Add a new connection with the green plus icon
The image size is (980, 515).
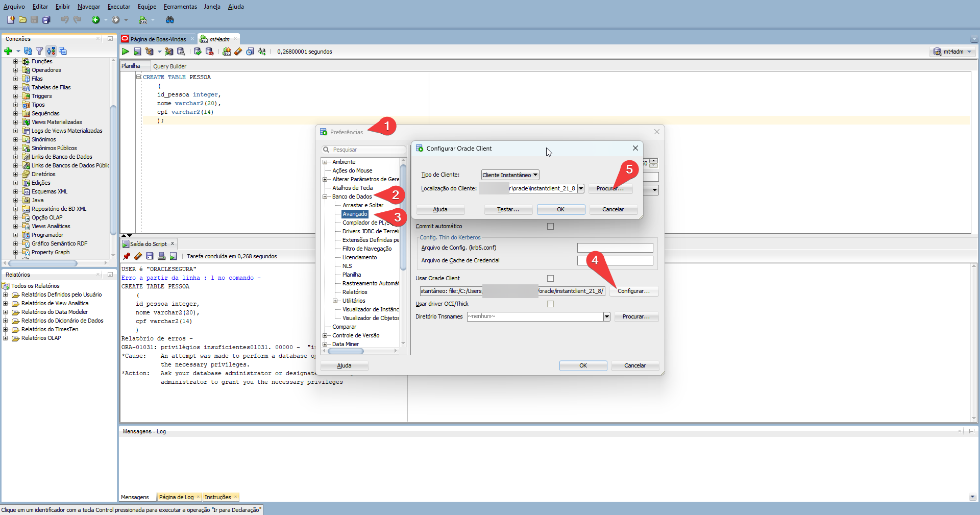click(8, 51)
